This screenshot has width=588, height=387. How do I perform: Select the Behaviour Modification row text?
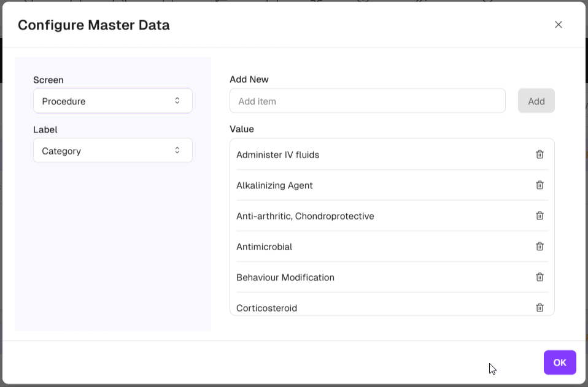point(285,278)
